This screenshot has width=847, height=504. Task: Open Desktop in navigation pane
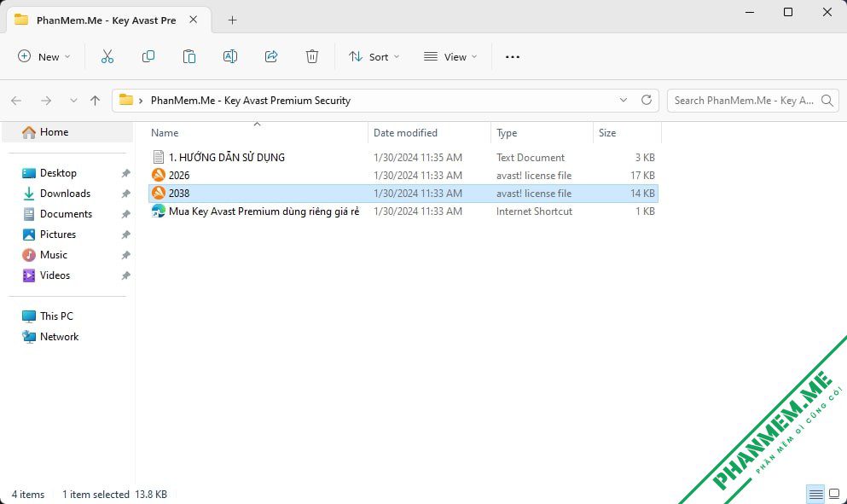tap(58, 173)
